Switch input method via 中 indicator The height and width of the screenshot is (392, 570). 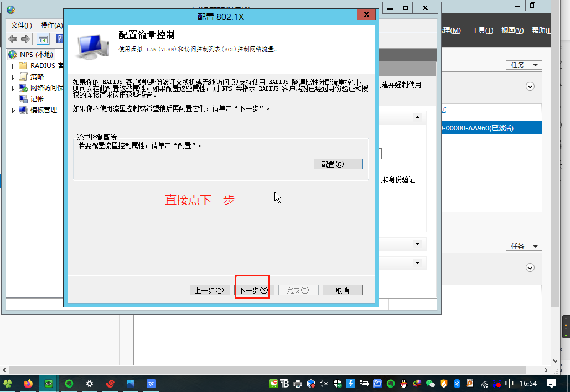click(x=509, y=384)
